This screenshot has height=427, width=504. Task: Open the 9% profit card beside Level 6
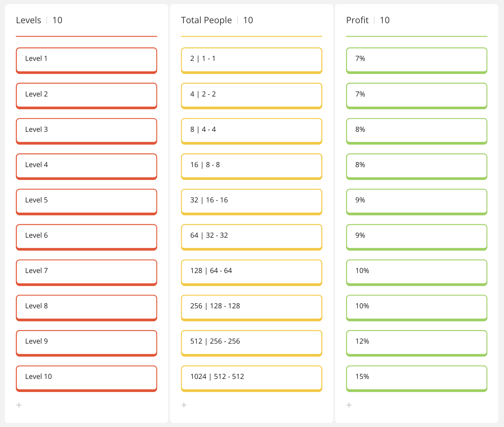tap(417, 237)
